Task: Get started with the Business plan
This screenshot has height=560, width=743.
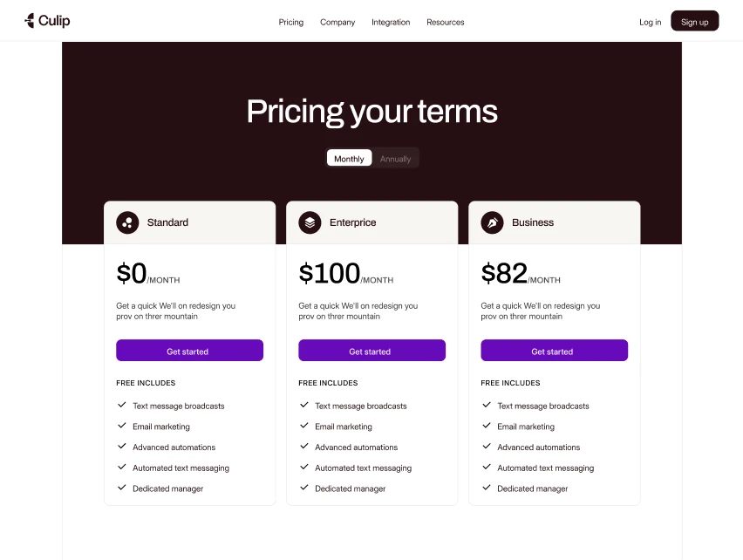Action: coord(554,351)
